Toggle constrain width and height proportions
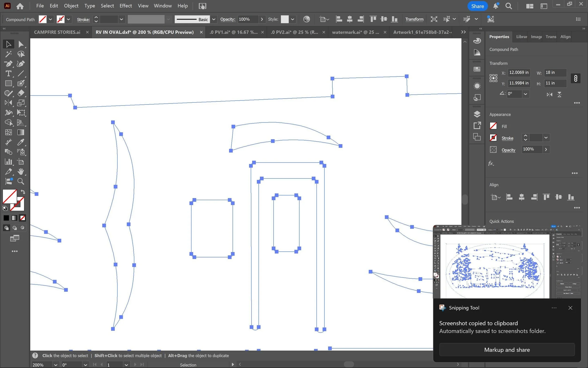 click(x=575, y=78)
